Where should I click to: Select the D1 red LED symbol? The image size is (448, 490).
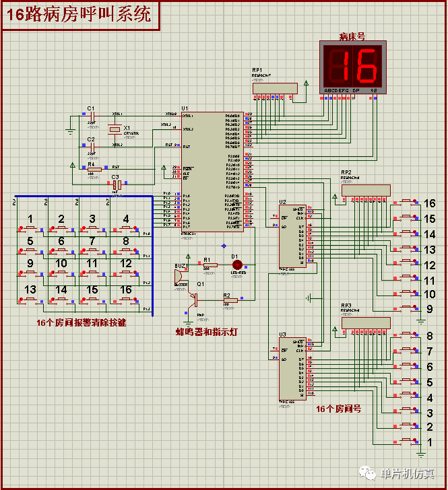point(237,265)
